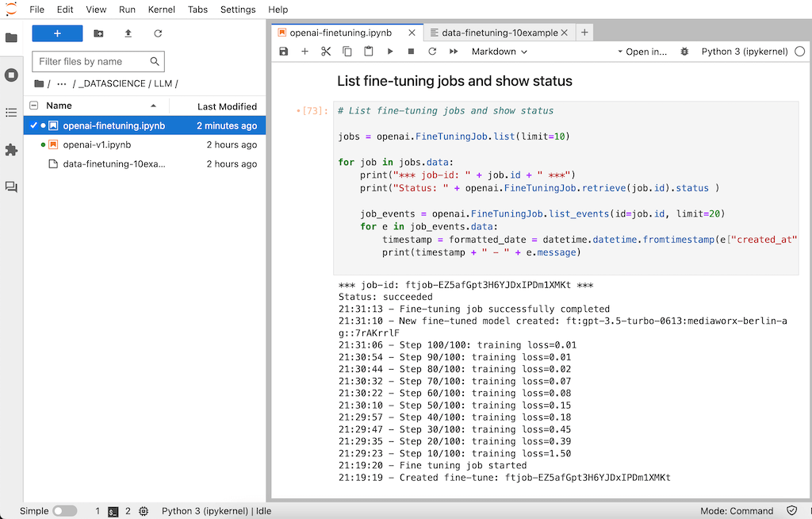Run the selected cell with play icon

[389, 52]
